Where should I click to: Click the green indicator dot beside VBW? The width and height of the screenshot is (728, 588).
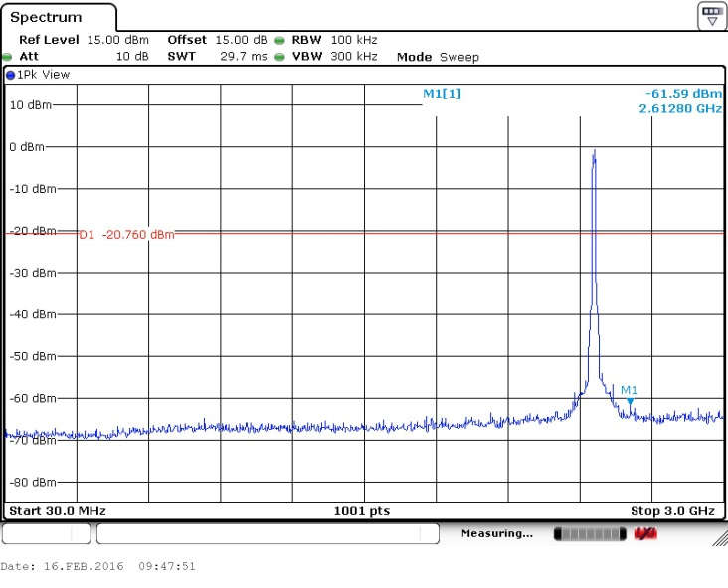279,57
